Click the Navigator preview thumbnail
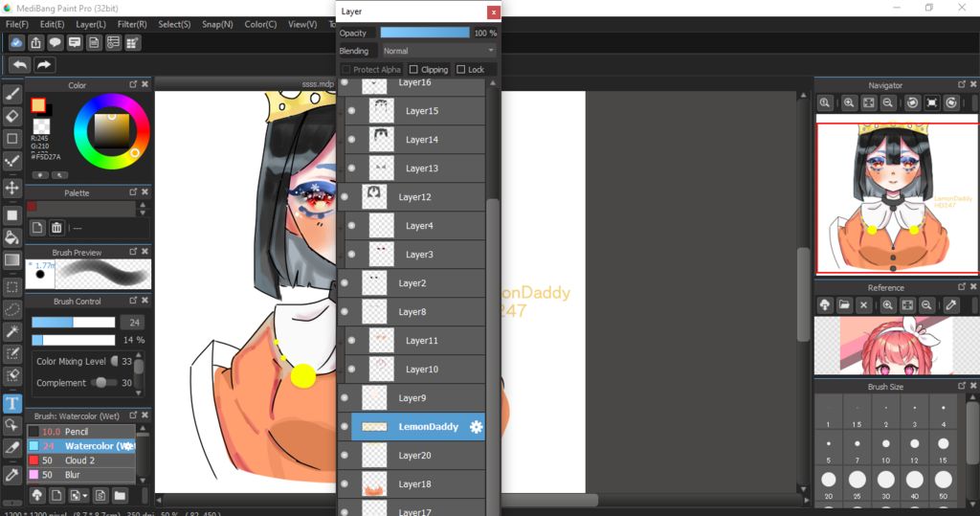Screen dimensions: 980x516 (x=897, y=198)
